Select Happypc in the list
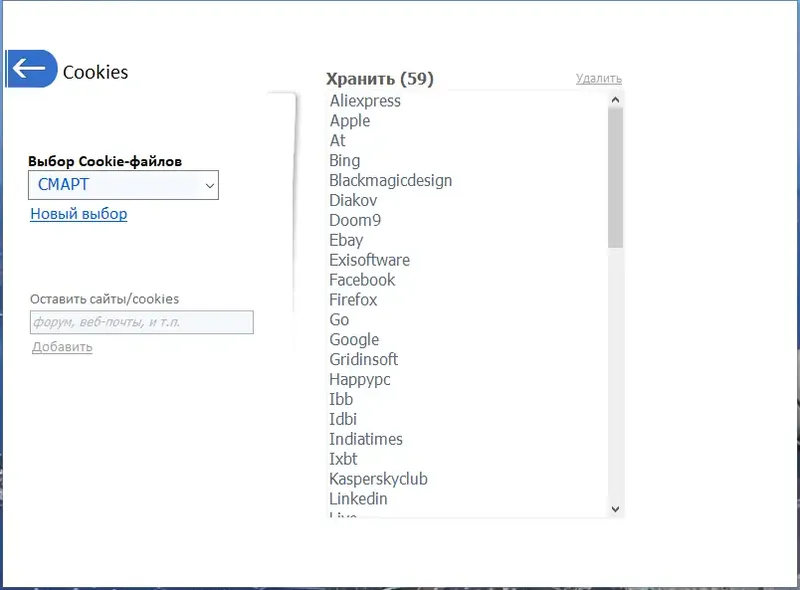Viewport: 800px width, 590px height. 360,380
